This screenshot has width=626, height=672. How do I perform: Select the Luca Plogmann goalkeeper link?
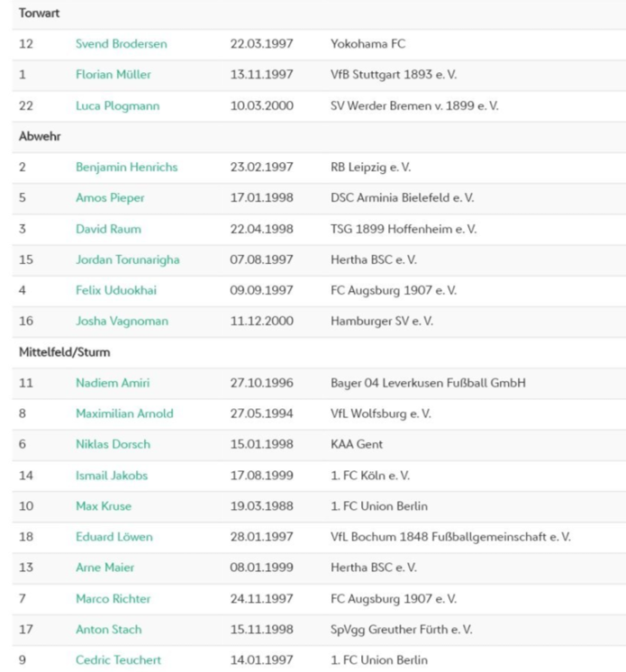(117, 106)
